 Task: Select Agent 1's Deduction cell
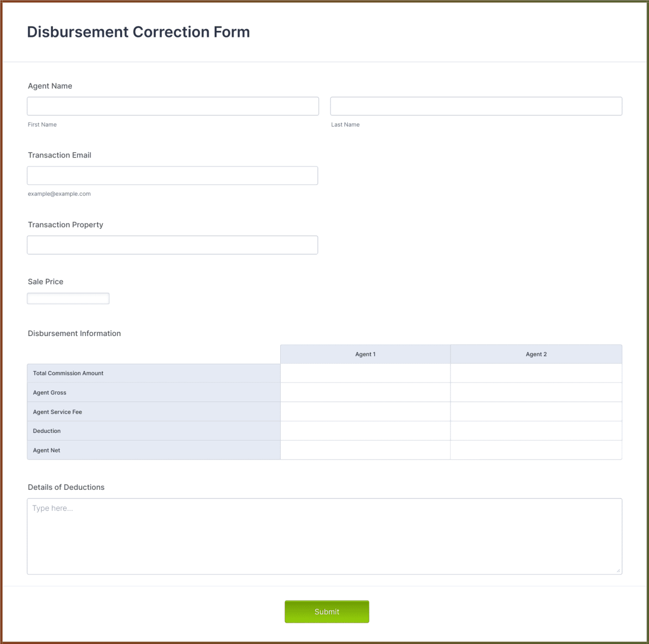coord(366,431)
